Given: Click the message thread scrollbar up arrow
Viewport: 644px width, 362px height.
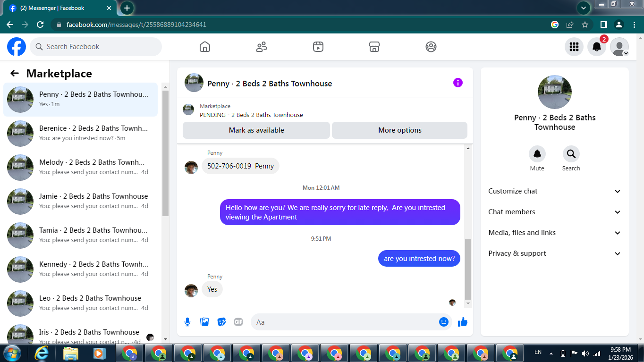Looking at the screenshot, I should [x=468, y=149].
